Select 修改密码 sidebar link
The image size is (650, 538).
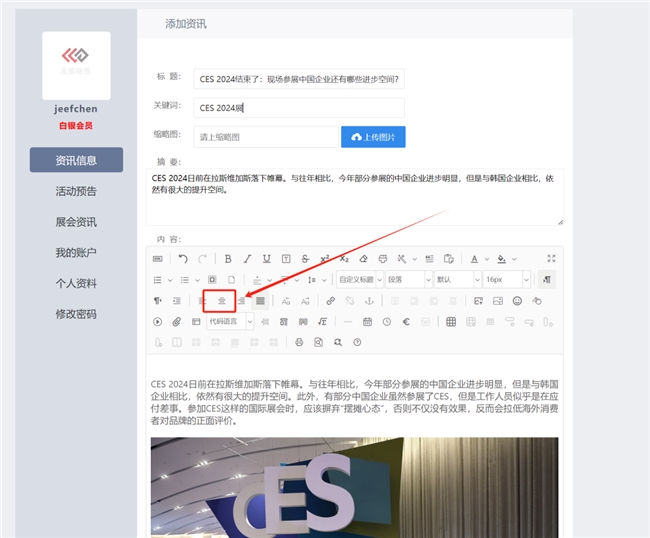[76, 314]
